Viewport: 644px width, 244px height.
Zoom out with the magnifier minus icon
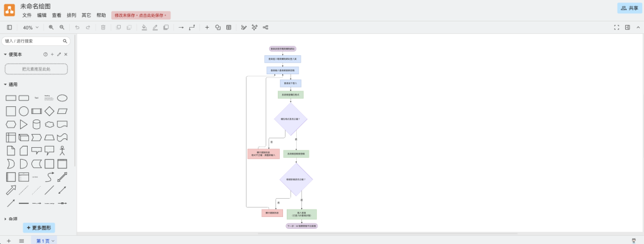tap(62, 28)
